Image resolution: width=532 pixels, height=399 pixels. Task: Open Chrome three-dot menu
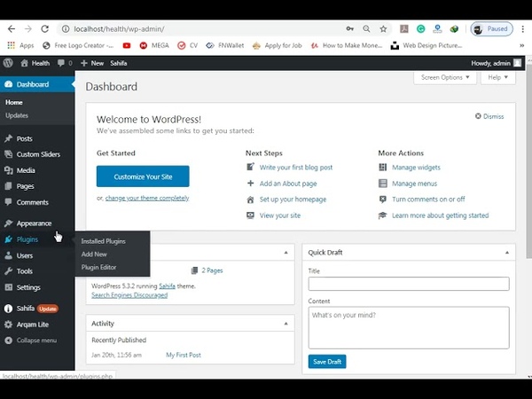[x=523, y=29]
